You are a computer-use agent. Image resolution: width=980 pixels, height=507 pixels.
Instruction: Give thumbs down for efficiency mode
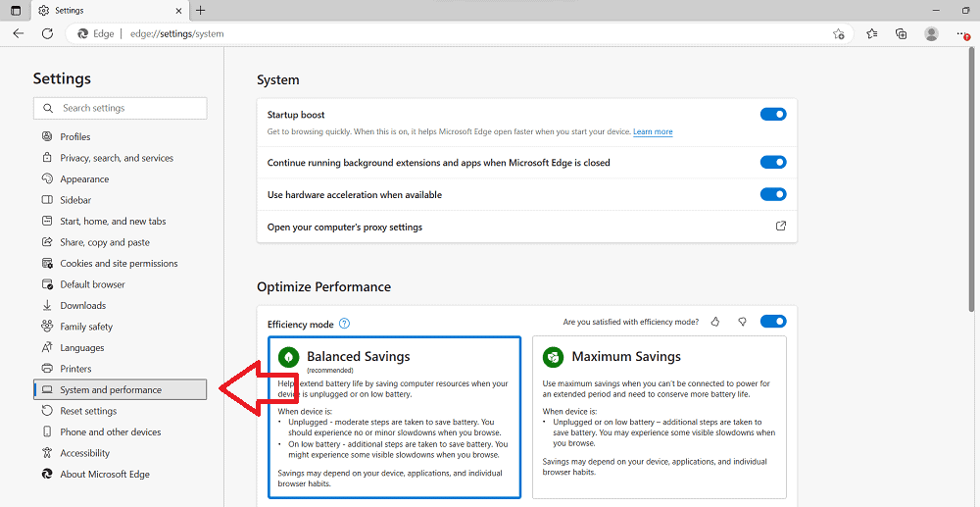pyautogui.click(x=743, y=322)
